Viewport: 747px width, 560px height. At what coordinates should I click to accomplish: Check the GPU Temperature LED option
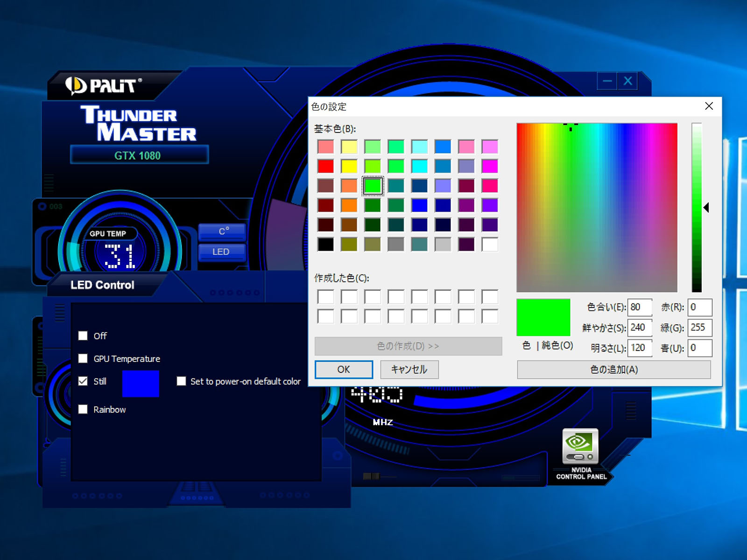tap(83, 358)
